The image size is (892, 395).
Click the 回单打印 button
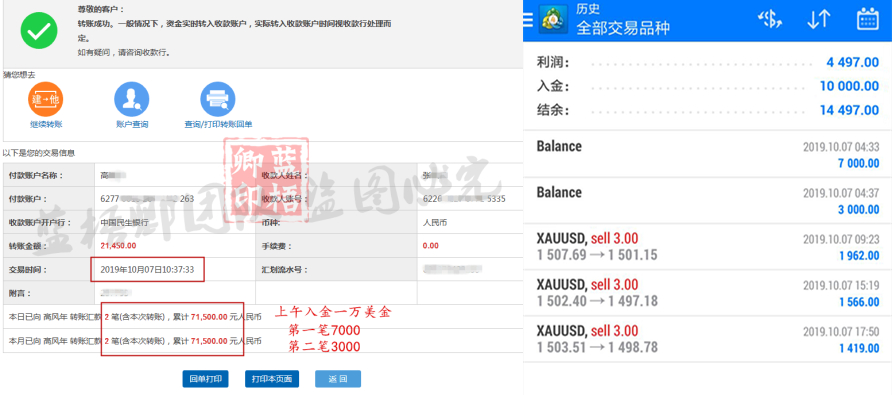tap(205, 379)
